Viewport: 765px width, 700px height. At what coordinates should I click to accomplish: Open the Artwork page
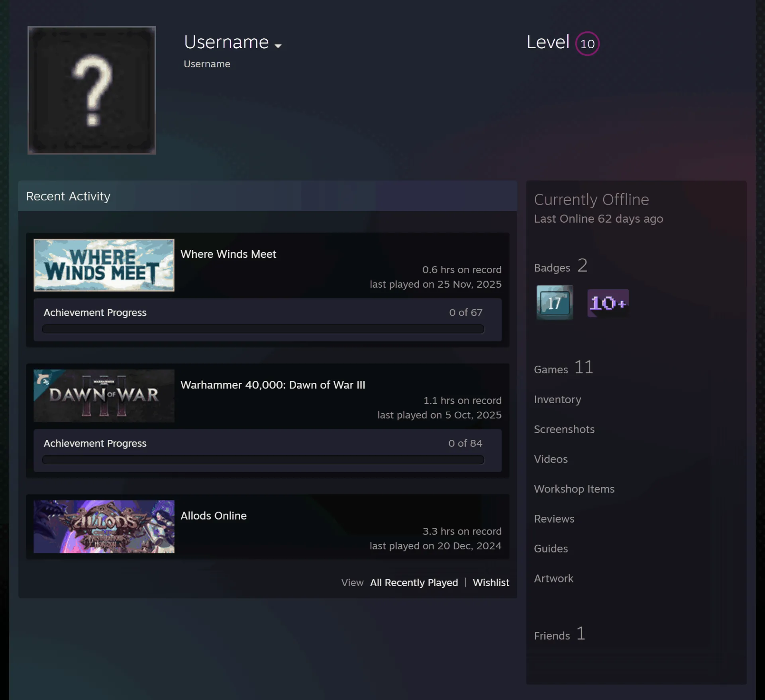tap(553, 578)
